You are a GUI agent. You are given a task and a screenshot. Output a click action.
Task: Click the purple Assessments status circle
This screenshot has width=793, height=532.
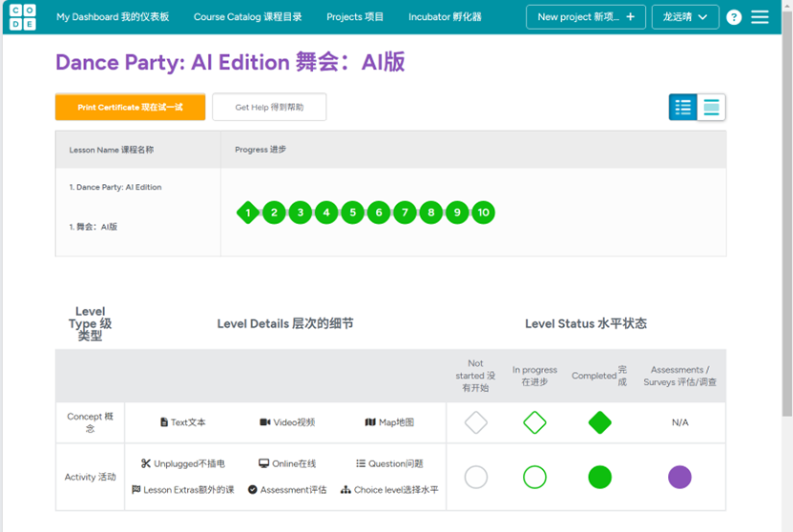[679, 477]
